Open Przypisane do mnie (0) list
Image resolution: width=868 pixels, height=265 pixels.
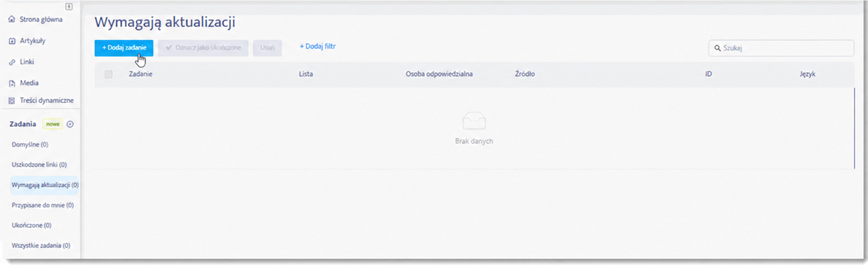coord(42,205)
